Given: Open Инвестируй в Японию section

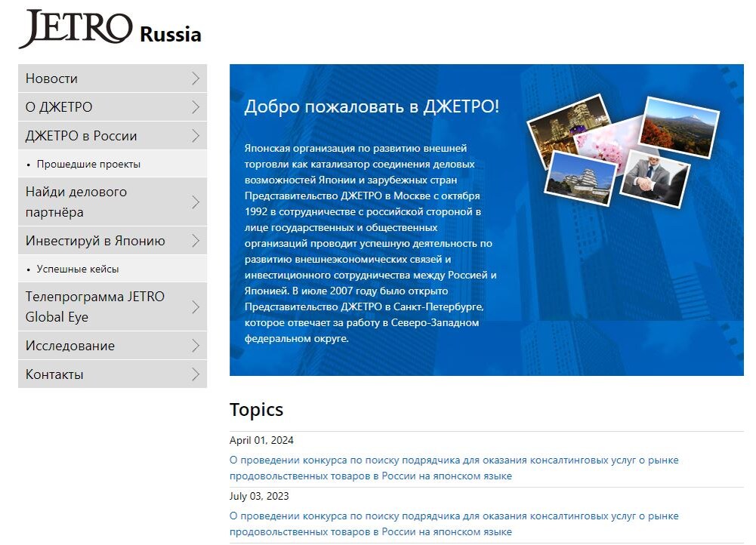Looking at the screenshot, I should point(113,241).
